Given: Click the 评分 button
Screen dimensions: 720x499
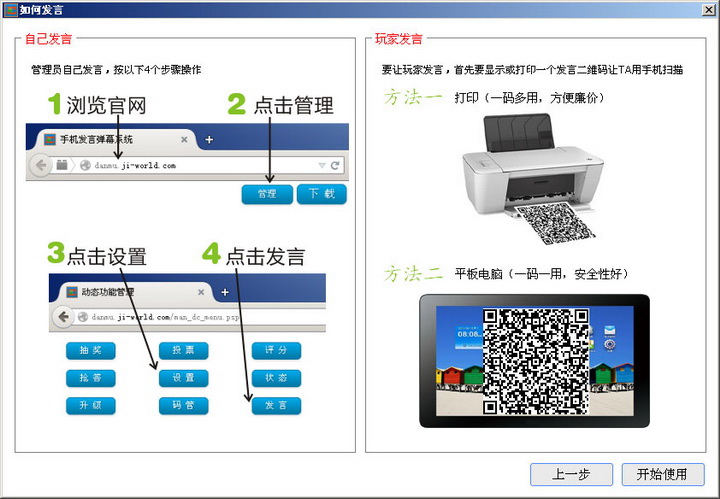Looking at the screenshot, I should (276, 350).
